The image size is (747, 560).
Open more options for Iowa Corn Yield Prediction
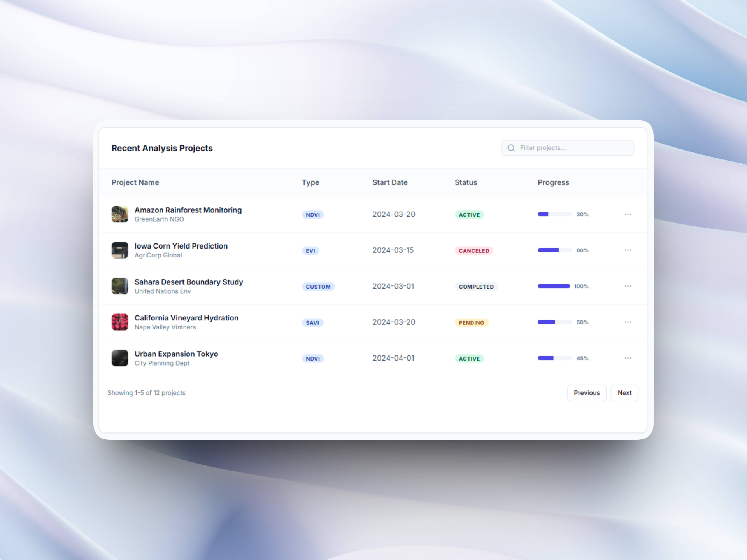[x=628, y=250]
